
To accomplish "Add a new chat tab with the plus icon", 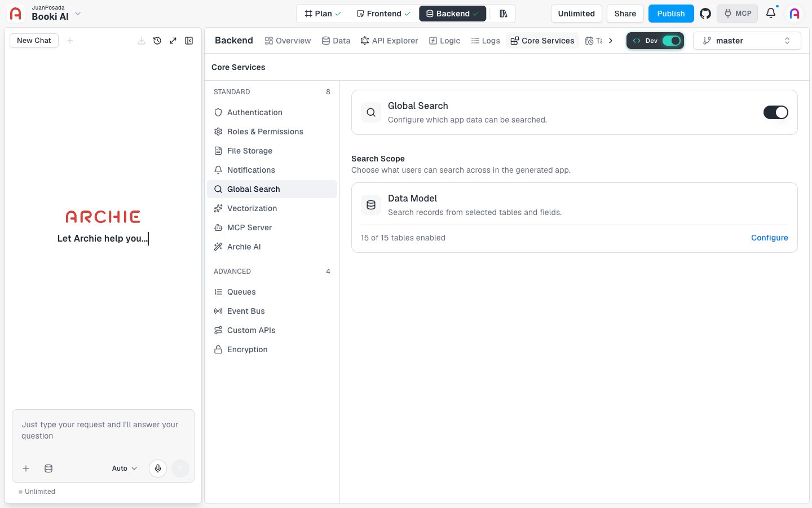I will pyautogui.click(x=70, y=41).
